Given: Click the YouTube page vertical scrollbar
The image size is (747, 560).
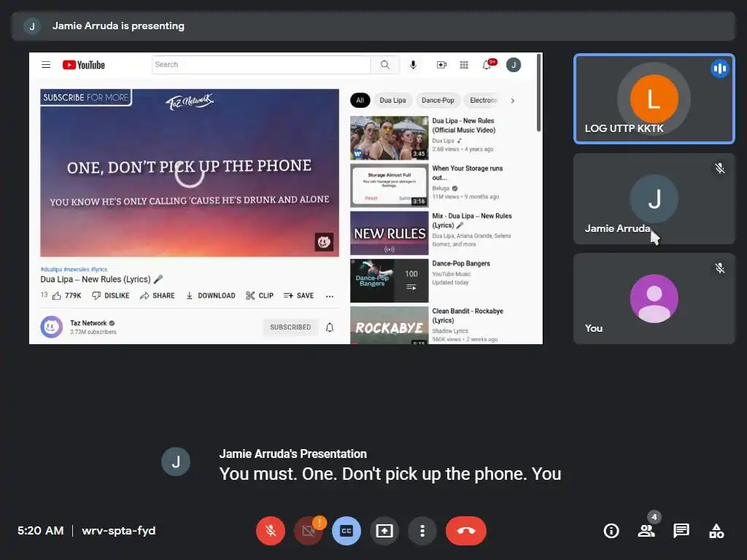Looking at the screenshot, I should pyautogui.click(x=539, y=93).
